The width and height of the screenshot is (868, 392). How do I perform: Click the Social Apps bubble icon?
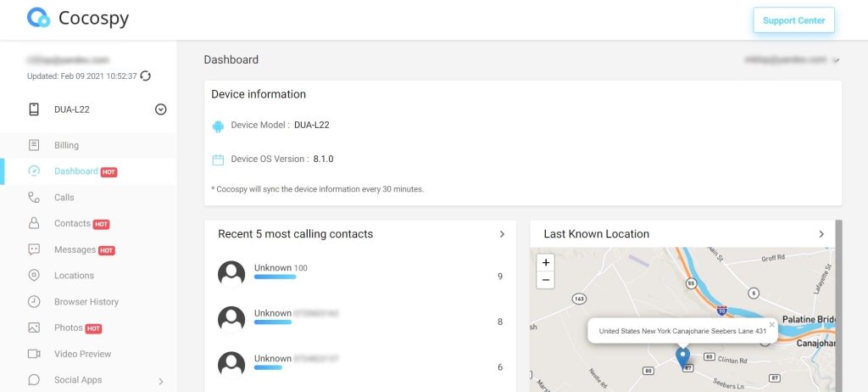tap(34, 380)
